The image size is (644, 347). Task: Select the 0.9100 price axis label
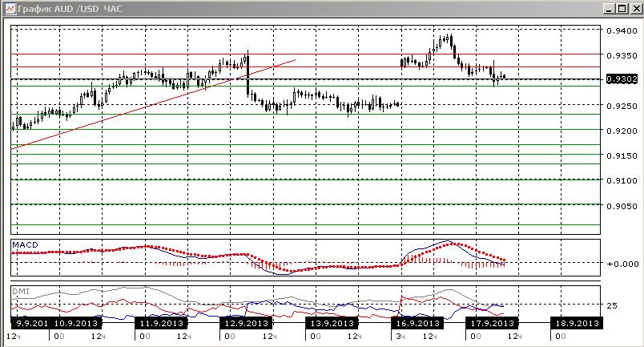pos(622,180)
